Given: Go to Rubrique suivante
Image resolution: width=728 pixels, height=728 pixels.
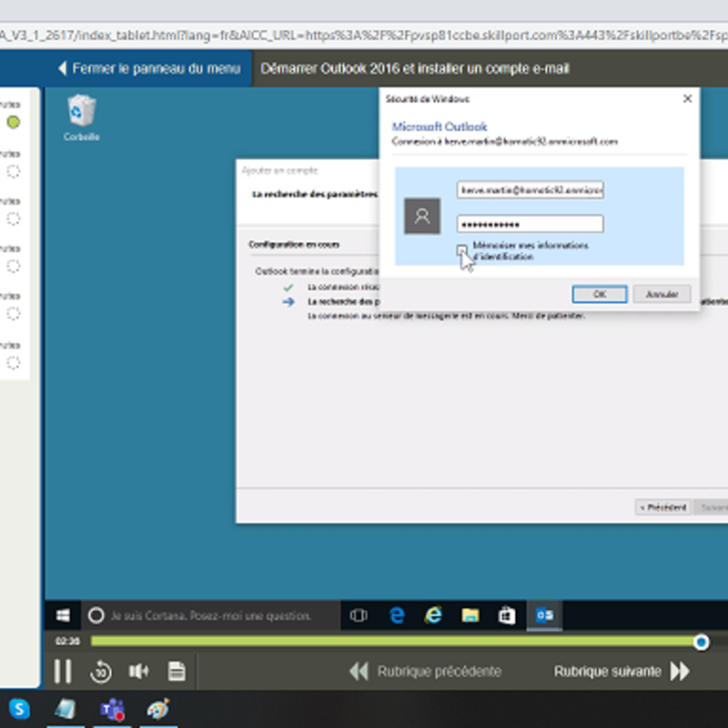Looking at the screenshot, I should coord(622,672).
